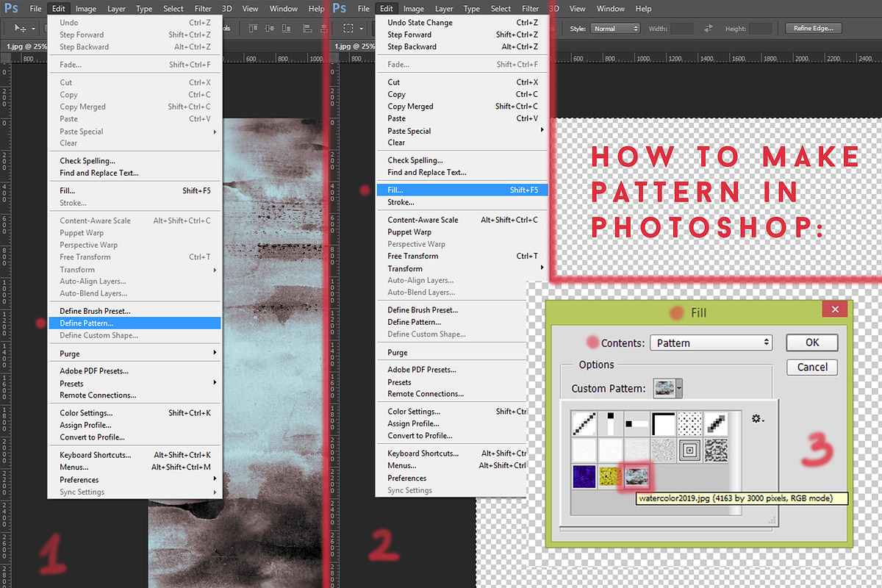Click the Refine Edge... button
The width and height of the screenshot is (882, 588).
814,29
